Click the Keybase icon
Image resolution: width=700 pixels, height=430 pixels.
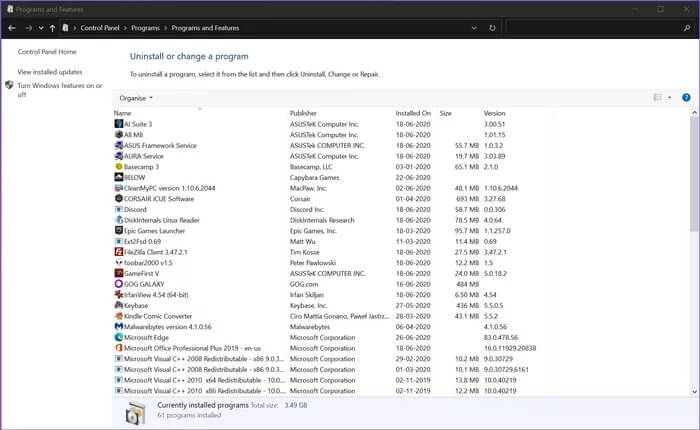pyautogui.click(x=118, y=305)
